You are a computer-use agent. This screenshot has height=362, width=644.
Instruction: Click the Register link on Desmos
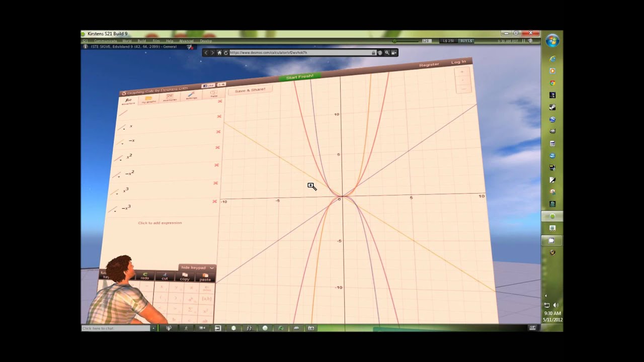429,64
